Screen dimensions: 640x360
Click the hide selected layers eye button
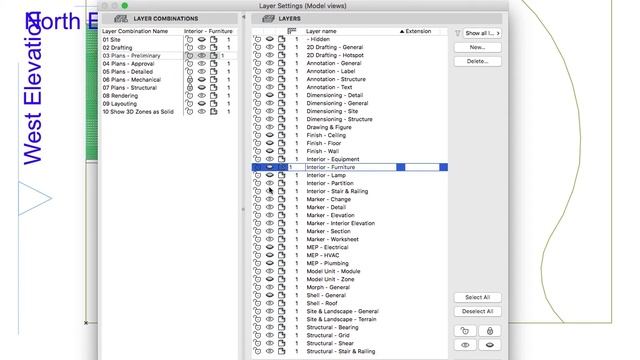[x=490, y=345]
